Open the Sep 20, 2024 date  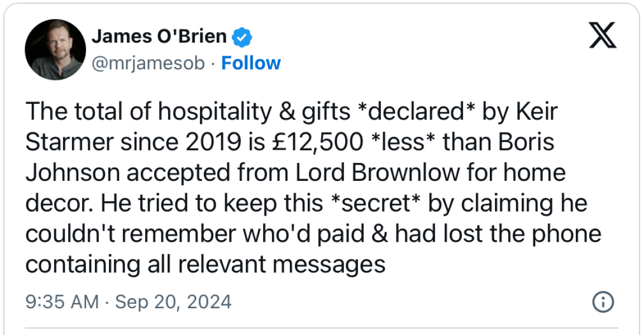(x=173, y=302)
